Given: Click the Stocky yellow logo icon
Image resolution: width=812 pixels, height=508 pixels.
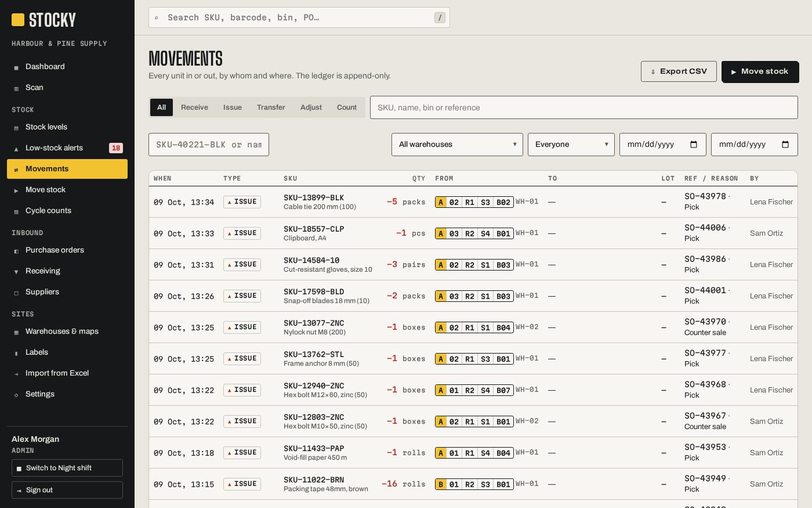Looking at the screenshot, I should 18,20.
